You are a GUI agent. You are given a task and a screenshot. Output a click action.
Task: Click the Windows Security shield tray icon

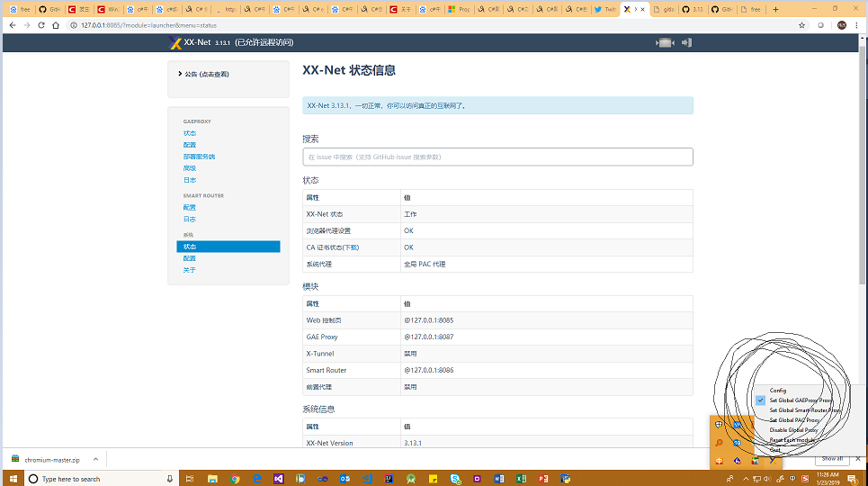tap(719, 425)
